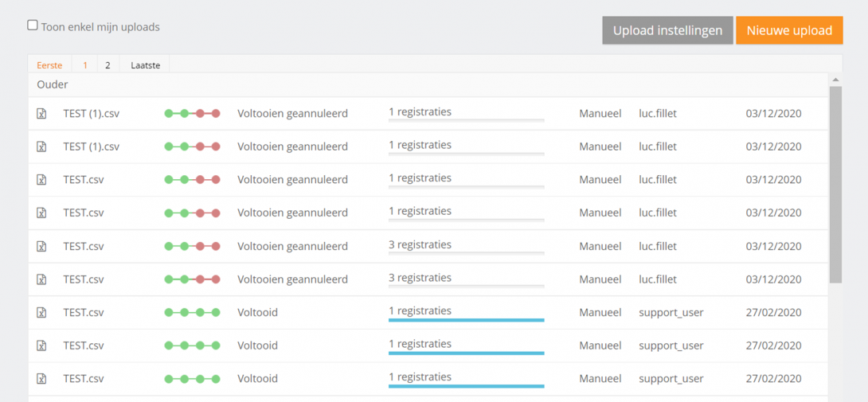Click the file icon of the first 3 registraties row
Viewport: 868px width, 402px height.
point(41,246)
